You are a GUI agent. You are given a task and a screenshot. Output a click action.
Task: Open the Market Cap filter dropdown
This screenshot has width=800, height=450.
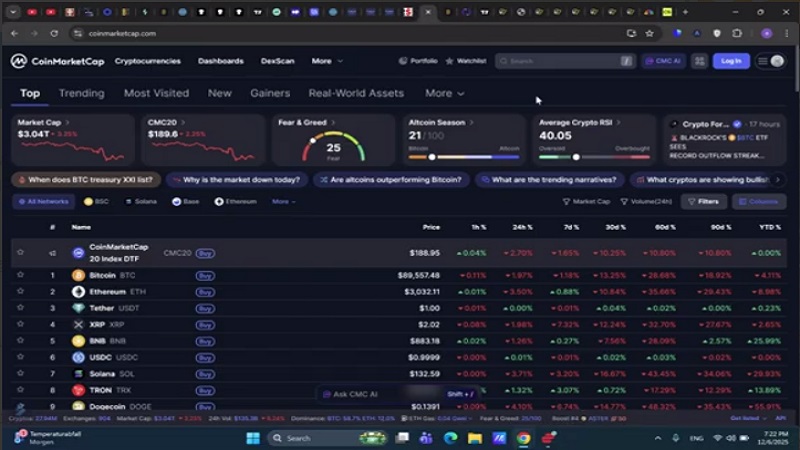click(x=586, y=201)
